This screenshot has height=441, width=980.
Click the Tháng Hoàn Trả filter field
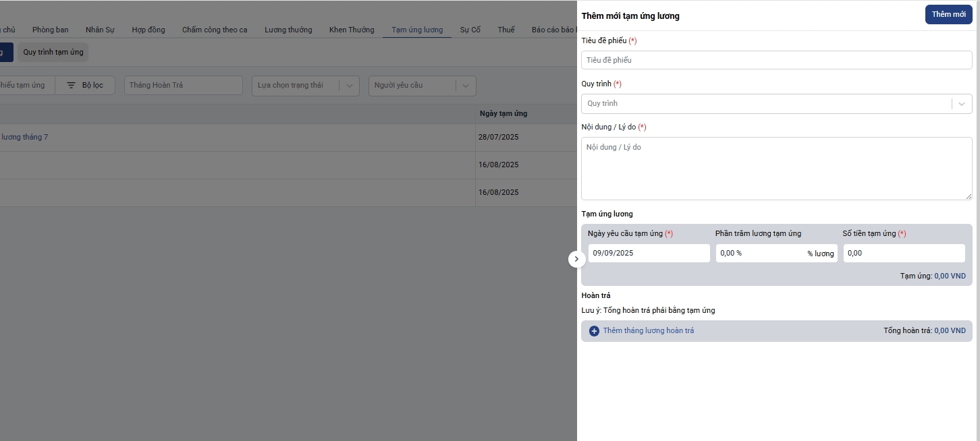pos(183,86)
